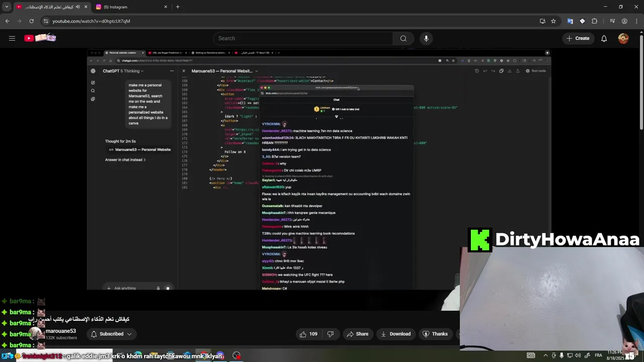Open the account avatar menu on YouTube
The width and height of the screenshot is (644, 362).
(623, 38)
